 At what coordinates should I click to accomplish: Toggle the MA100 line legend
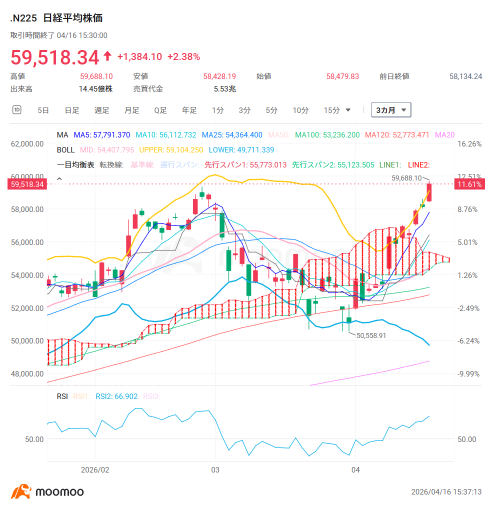(x=327, y=135)
